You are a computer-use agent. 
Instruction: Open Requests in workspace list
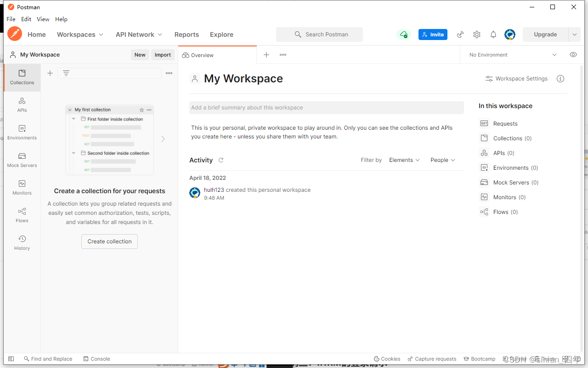(x=499, y=124)
